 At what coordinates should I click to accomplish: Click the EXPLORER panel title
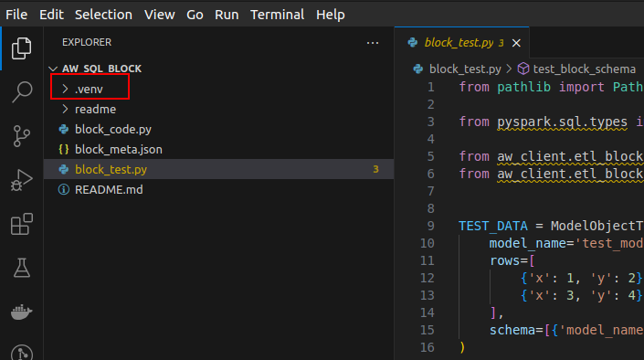click(x=87, y=42)
